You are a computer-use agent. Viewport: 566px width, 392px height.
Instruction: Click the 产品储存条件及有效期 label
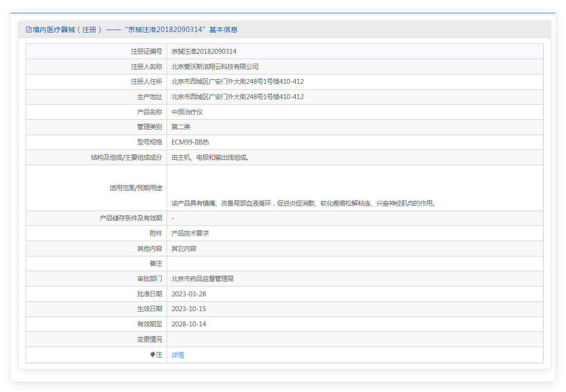coord(131,218)
